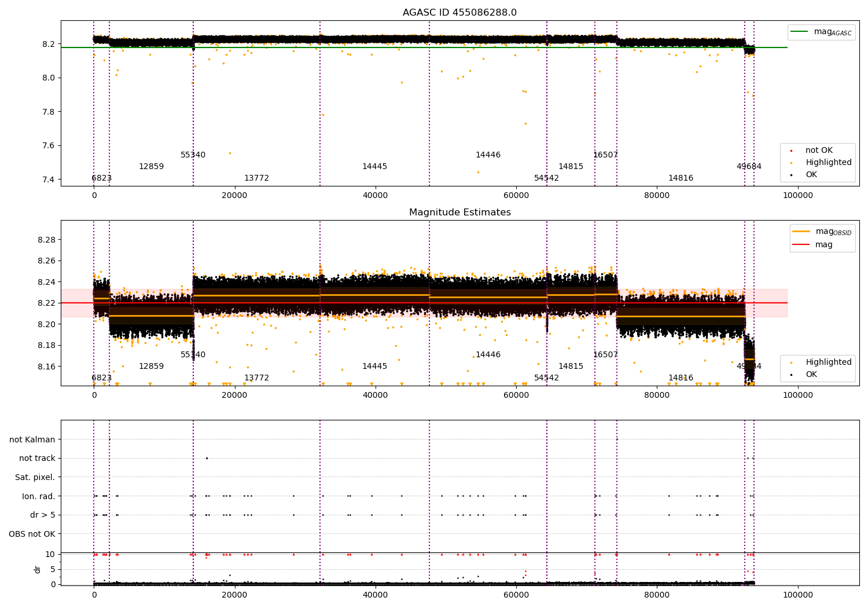Click the "Ion. rad." axis label
Viewport: 868px width, 608px height.
39,496
